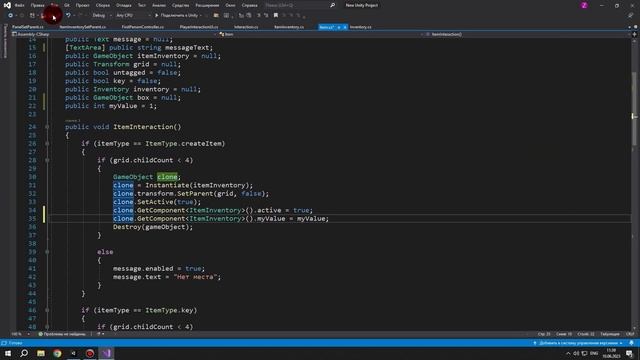Click the green Attach to Unity play icon
This screenshot has height=360, width=640.
[x=156, y=16]
